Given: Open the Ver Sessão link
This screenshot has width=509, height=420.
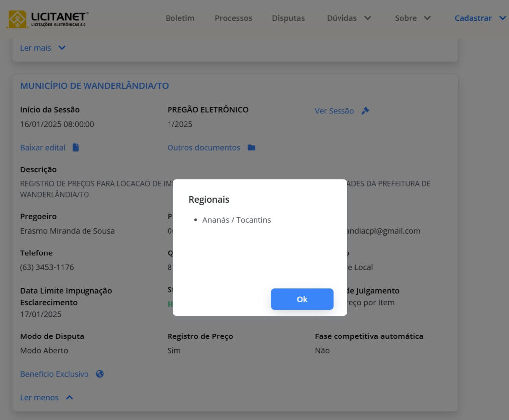Looking at the screenshot, I should 334,111.
